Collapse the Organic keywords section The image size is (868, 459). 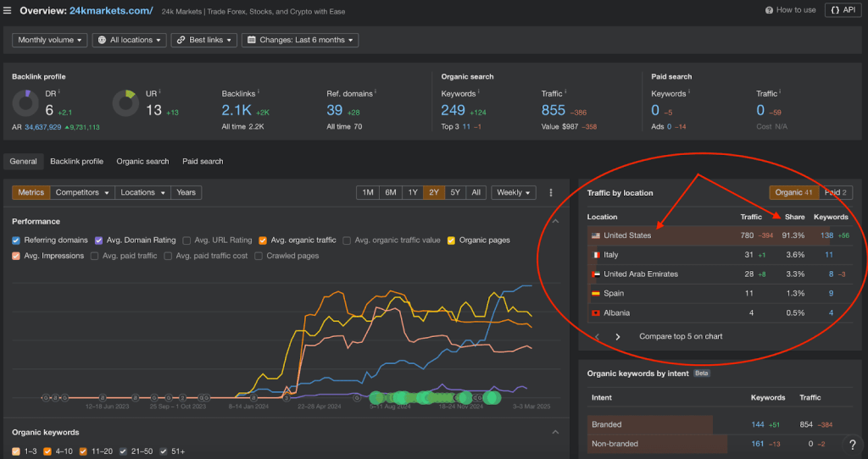[x=555, y=432]
